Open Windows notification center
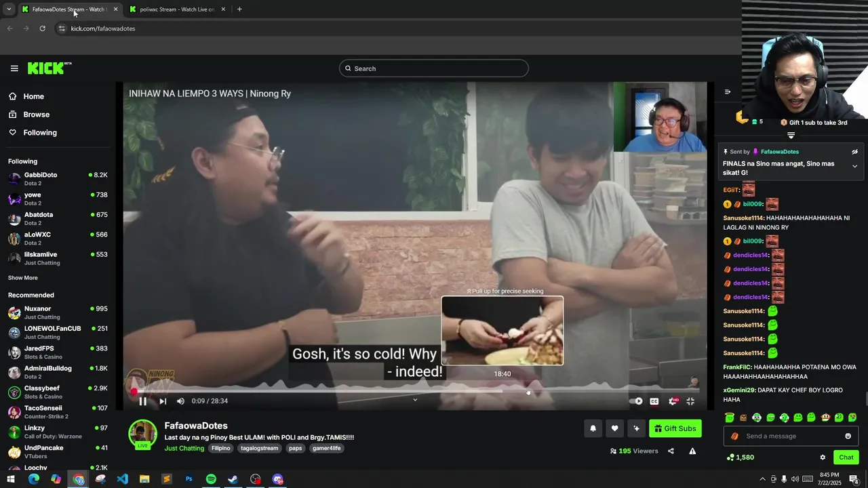Screen dimensions: 868x488 point(854,479)
